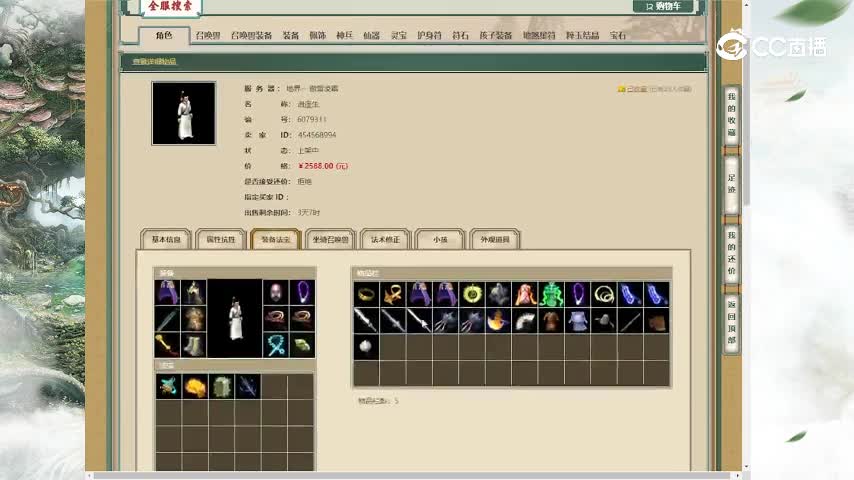Select the gray hat in inventory
The width and height of the screenshot is (854, 480).
pyautogui.click(x=604, y=321)
